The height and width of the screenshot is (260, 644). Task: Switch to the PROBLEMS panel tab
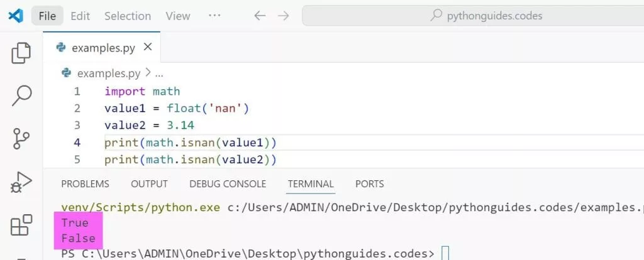(85, 184)
